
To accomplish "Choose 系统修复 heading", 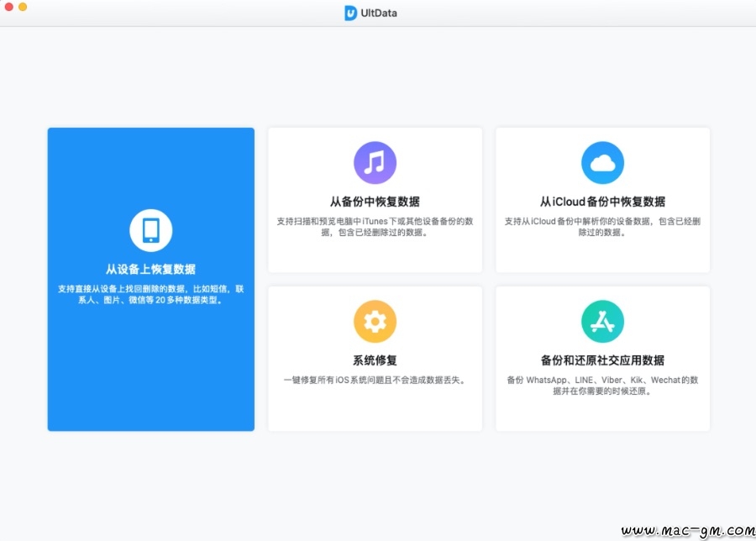I will coord(375,360).
